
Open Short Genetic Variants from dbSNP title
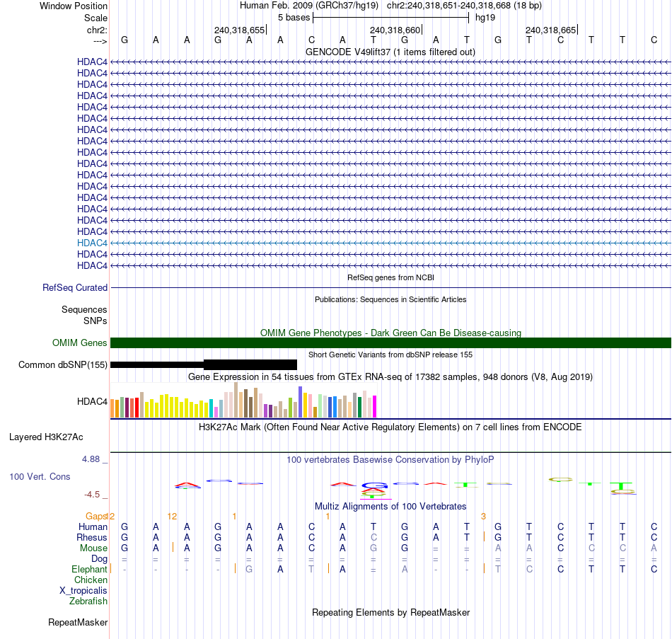390,355
